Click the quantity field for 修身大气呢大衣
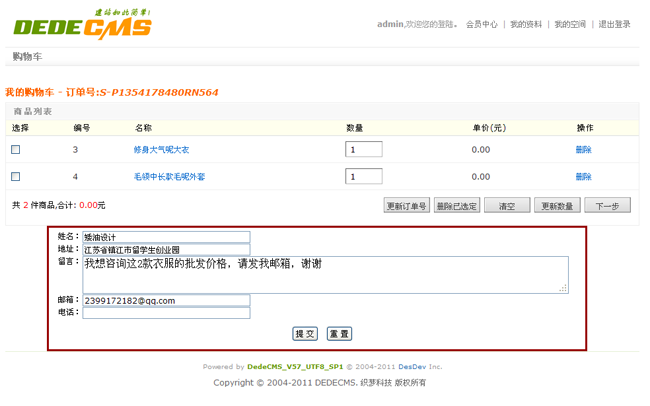 click(x=363, y=150)
